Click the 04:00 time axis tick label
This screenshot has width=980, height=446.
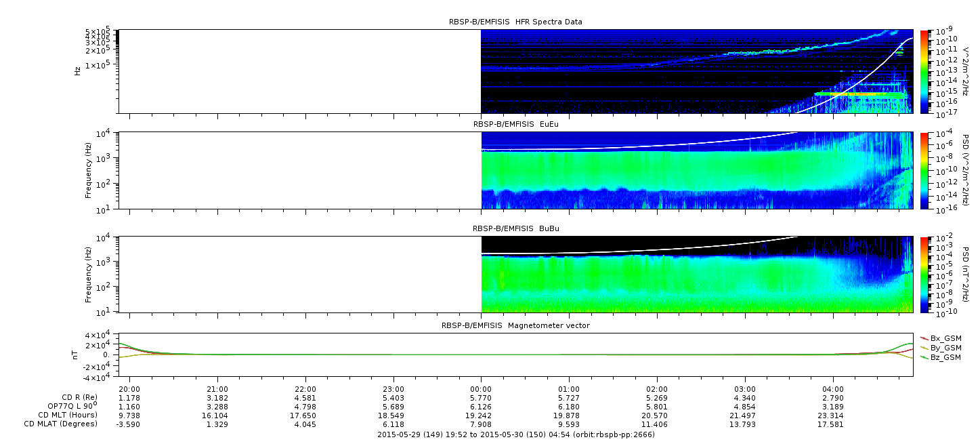pos(832,389)
